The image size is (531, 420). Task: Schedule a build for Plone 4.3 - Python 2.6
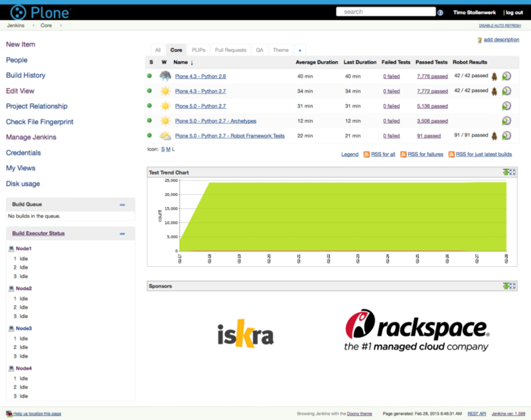point(507,76)
